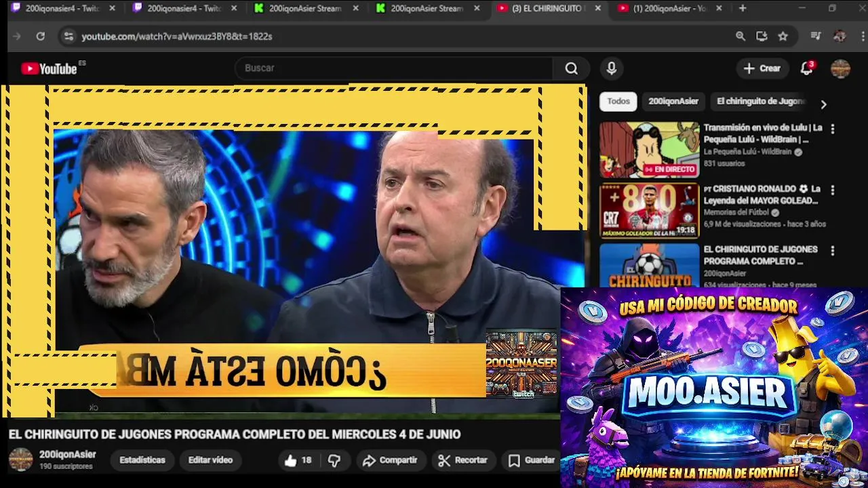The width and height of the screenshot is (868, 488).
Task: Go forward in browser history
Action: pos(17,37)
